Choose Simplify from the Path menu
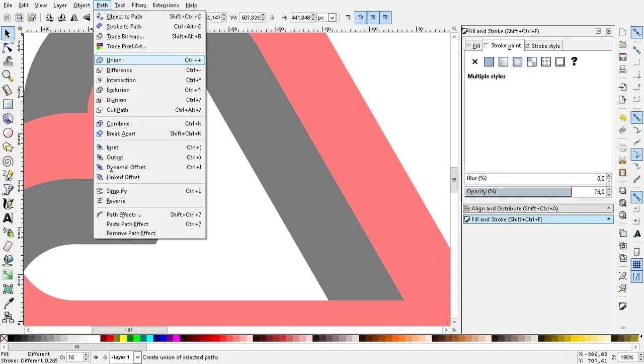Viewport: 644px width, 364px height. 149,191
